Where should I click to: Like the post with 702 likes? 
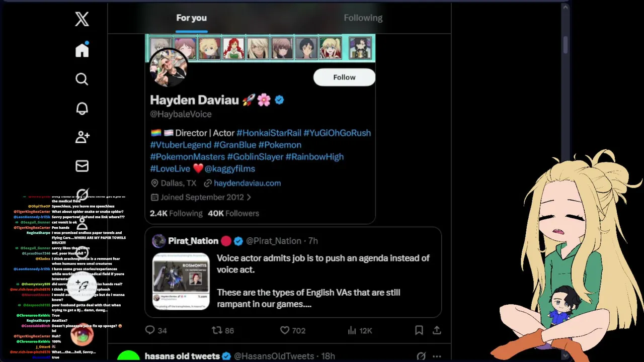click(x=292, y=330)
